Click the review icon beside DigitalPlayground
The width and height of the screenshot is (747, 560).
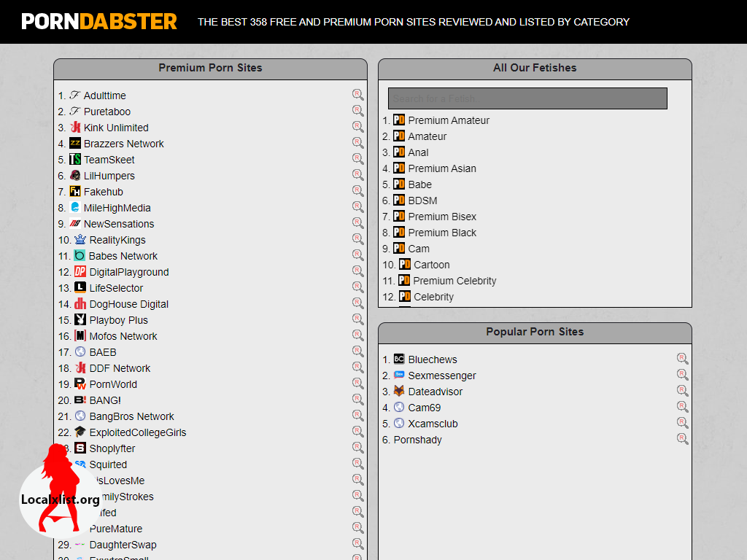tap(357, 271)
